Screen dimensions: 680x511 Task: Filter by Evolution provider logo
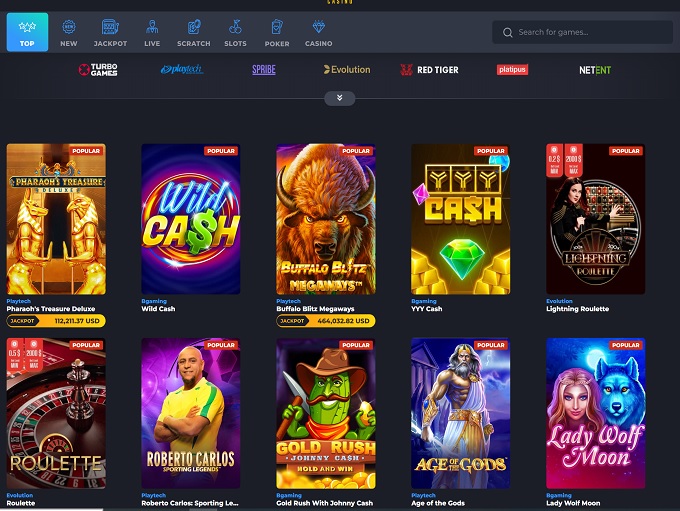pyautogui.click(x=346, y=70)
